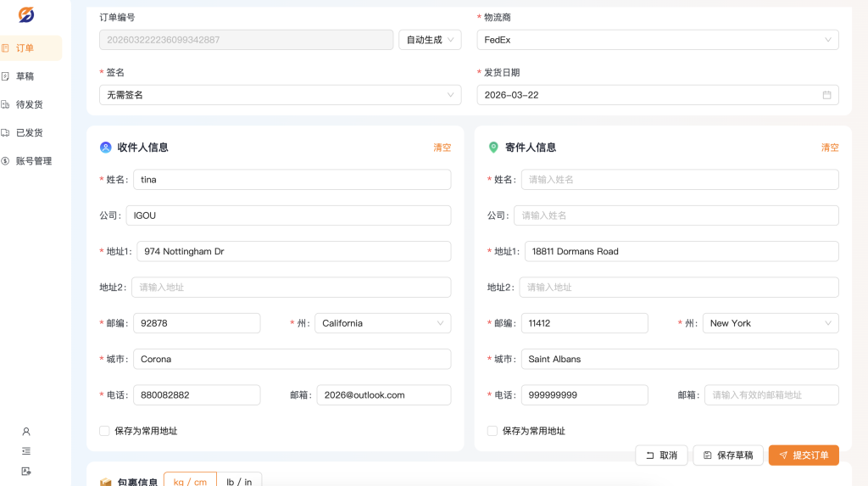Open 账号管理 in the sidebar
The width and height of the screenshot is (868, 486).
(33, 161)
